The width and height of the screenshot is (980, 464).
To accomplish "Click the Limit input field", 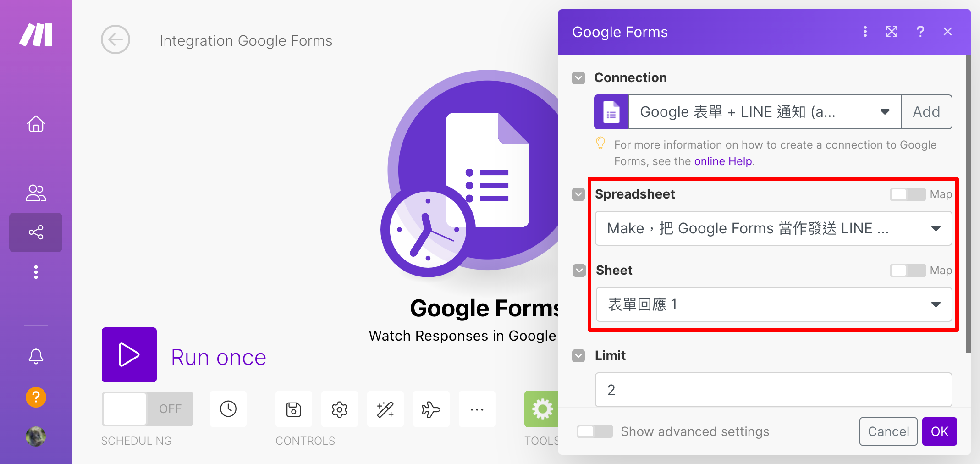I will [774, 390].
